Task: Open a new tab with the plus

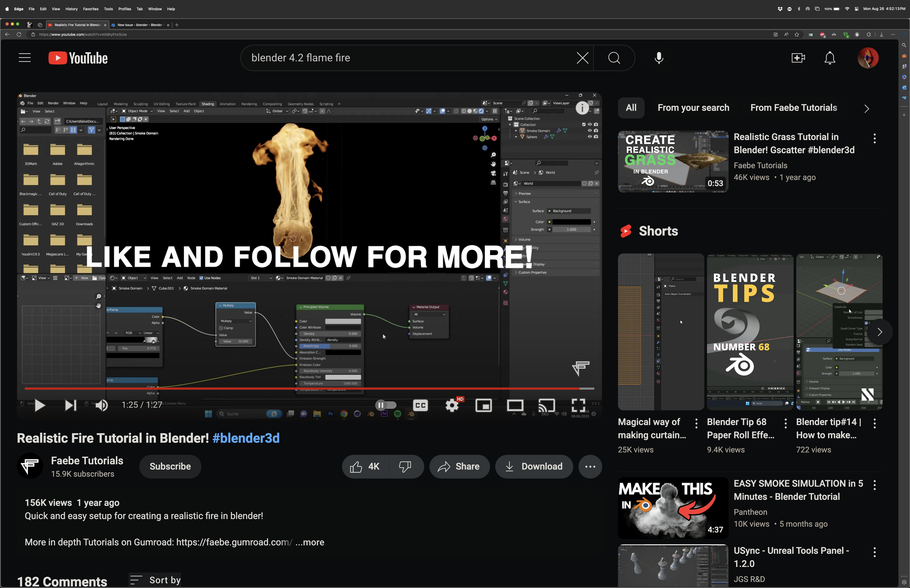Action: tap(176, 25)
